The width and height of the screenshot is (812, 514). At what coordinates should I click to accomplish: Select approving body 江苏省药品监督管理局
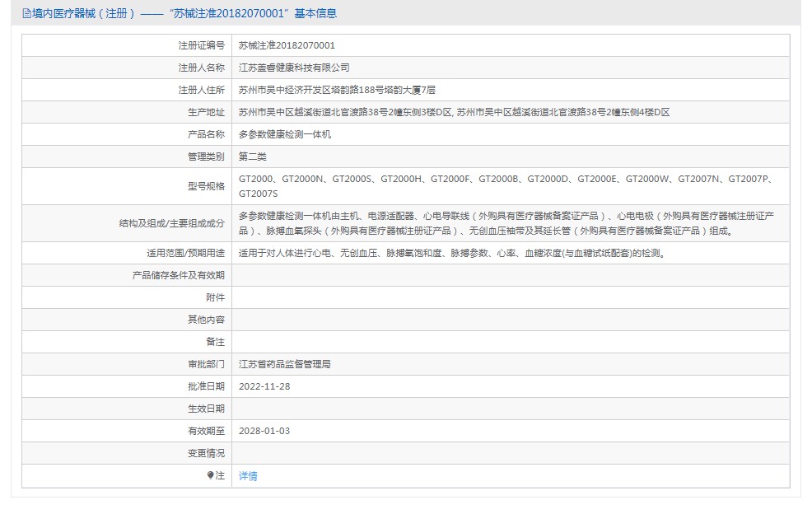point(285,365)
